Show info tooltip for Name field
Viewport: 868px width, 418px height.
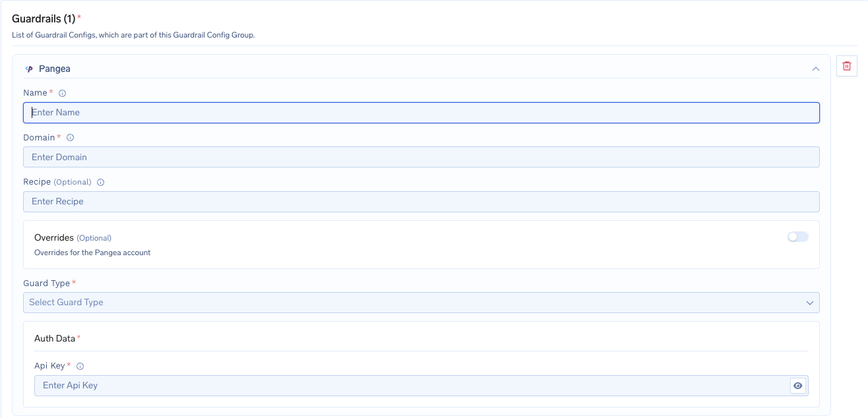click(x=63, y=93)
